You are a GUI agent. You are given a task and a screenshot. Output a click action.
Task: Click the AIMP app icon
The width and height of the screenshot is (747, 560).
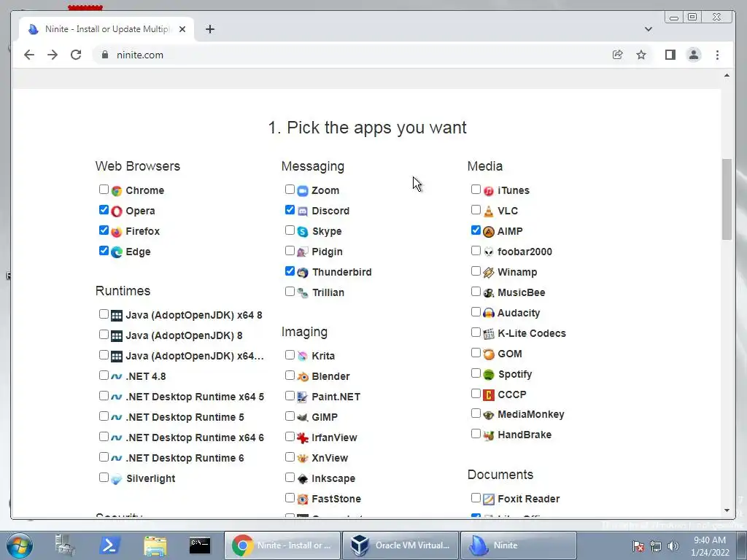(489, 232)
